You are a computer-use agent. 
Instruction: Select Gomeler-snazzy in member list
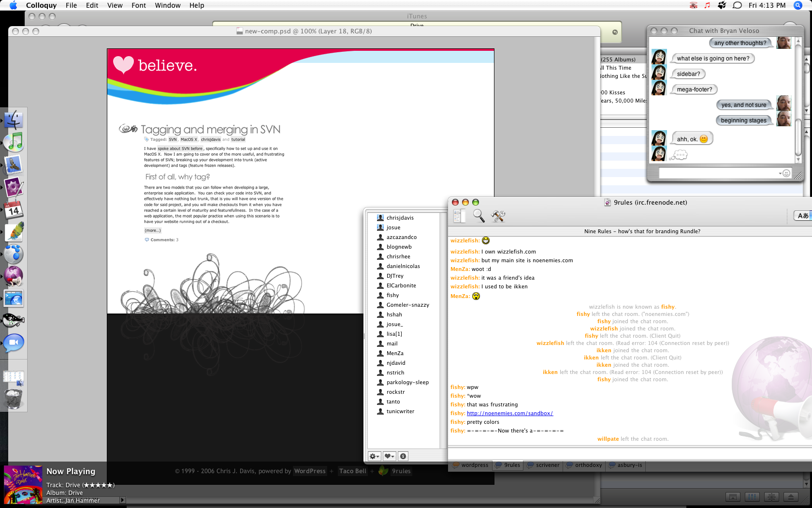[x=403, y=305]
